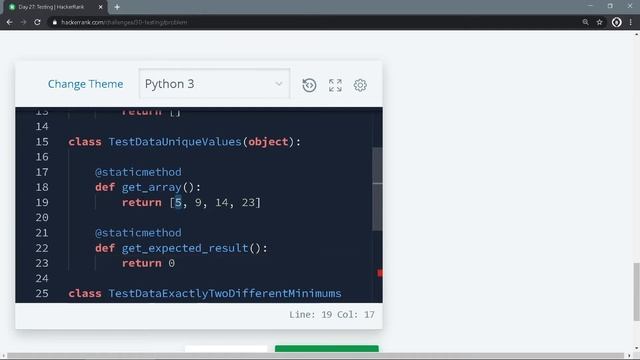Open a new browser tab
Screen dimensions: 640x360
(117, 7)
